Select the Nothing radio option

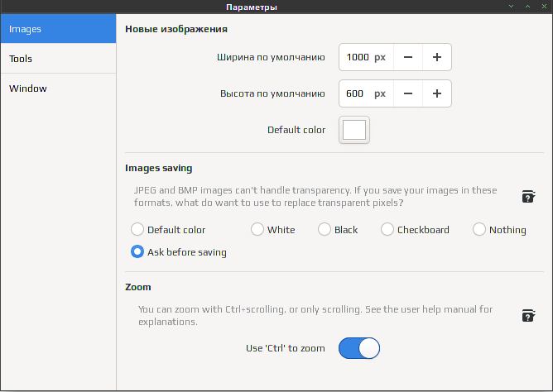(x=499, y=230)
